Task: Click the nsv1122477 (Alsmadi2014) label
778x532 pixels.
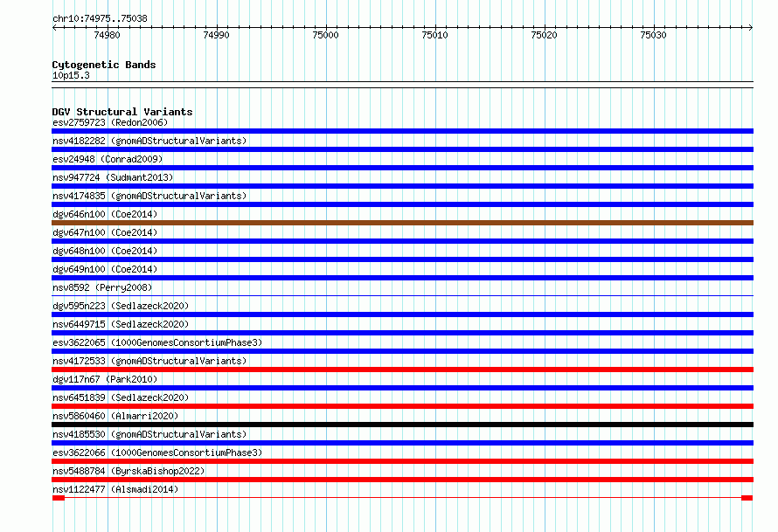Action: [x=115, y=489]
